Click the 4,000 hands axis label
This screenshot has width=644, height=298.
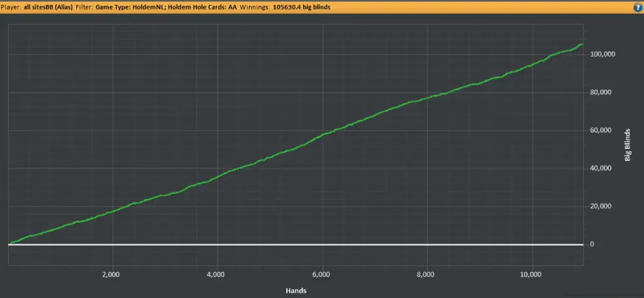pyautogui.click(x=216, y=274)
